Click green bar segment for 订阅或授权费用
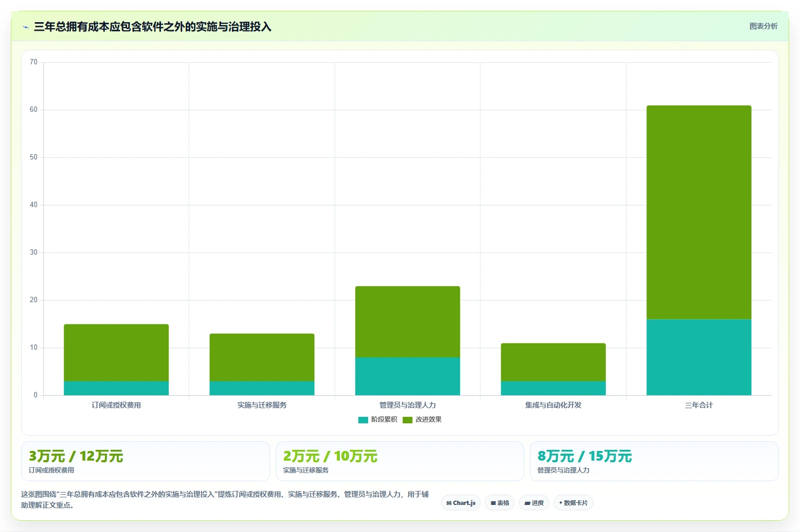Viewport: 800px width, 532px height. coord(116,353)
